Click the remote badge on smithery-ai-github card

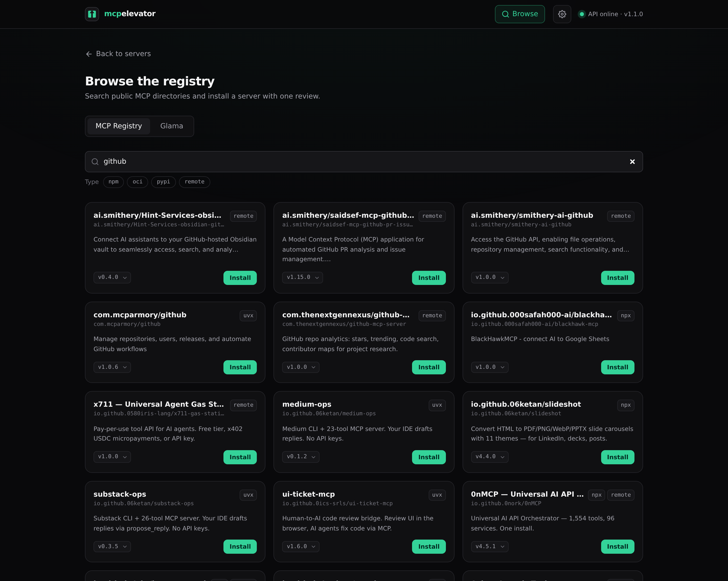tap(621, 216)
